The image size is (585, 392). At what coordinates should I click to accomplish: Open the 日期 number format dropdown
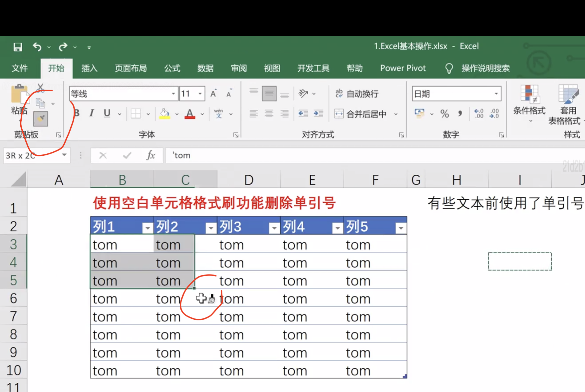pyautogui.click(x=496, y=94)
